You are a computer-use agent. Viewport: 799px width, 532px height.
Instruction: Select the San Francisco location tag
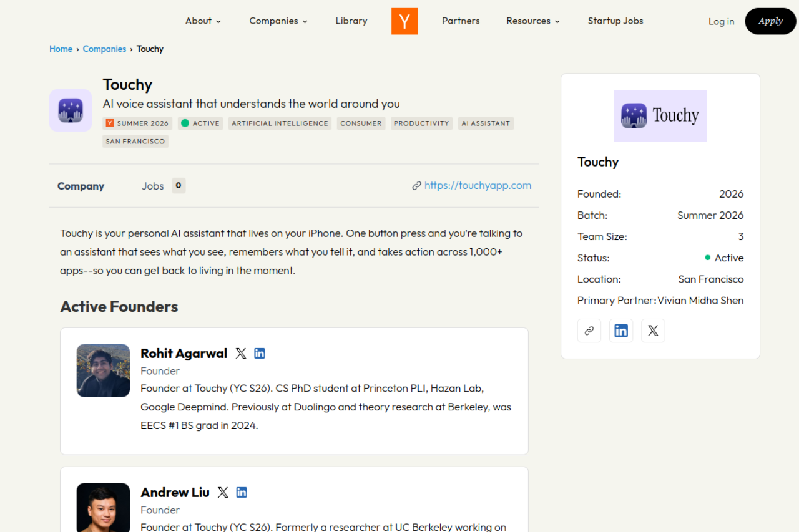(x=135, y=142)
